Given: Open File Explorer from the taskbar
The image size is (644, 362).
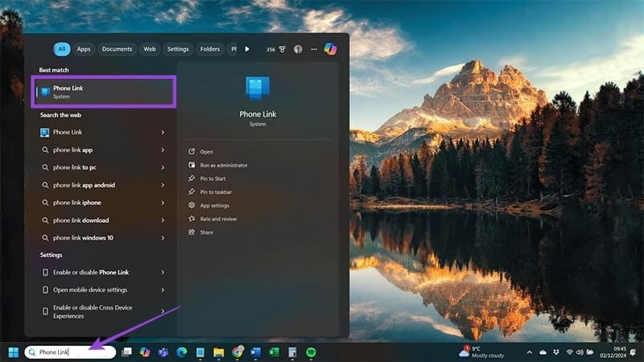Looking at the screenshot, I should tap(218, 352).
